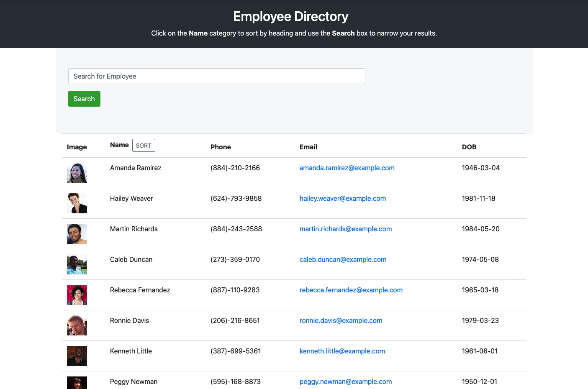Click the birth date 1979-03-23

[480, 320]
